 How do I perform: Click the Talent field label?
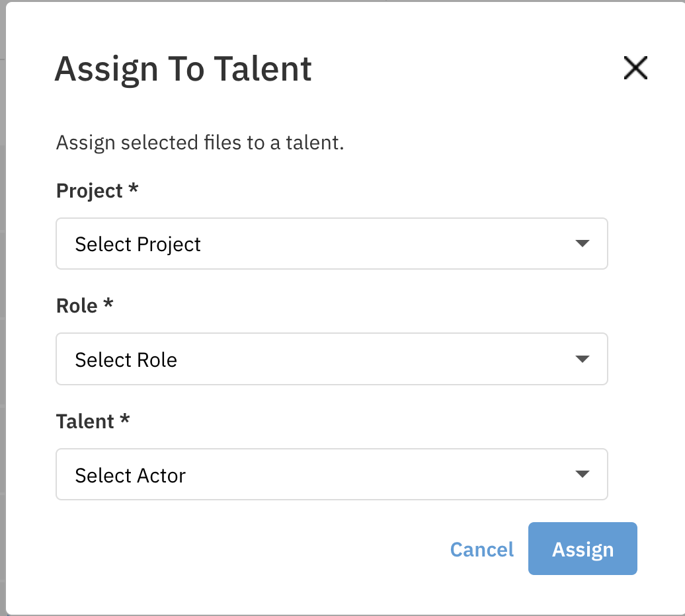click(x=85, y=421)
